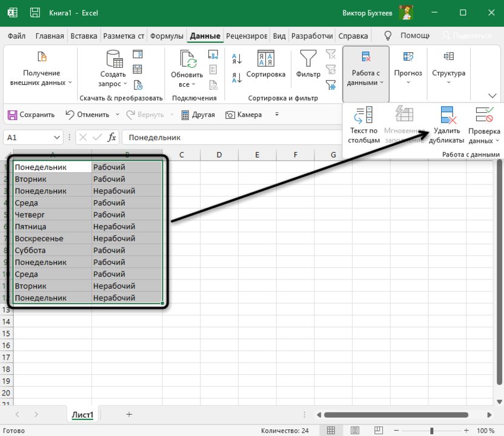Switch to the Вид tab

[279, 36]
